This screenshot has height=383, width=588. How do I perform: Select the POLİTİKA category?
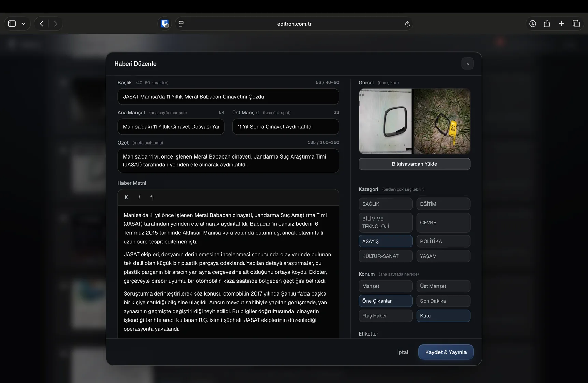tap(443, 241)
